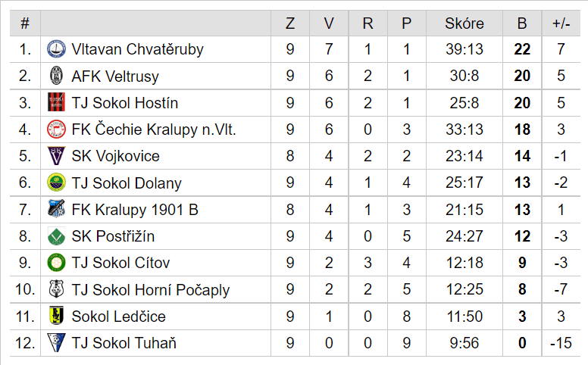The image size is (588, 365).
Task: Select the FK Kralupy 1901 B crest
Action: coord(56,209)
